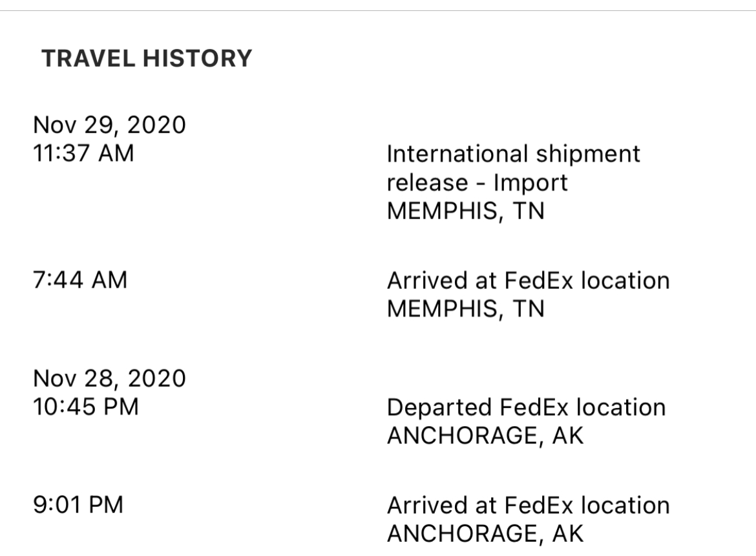Click the horizontal divider above Travel History
This screenshot has width=756, height=556.
point(378,10)
